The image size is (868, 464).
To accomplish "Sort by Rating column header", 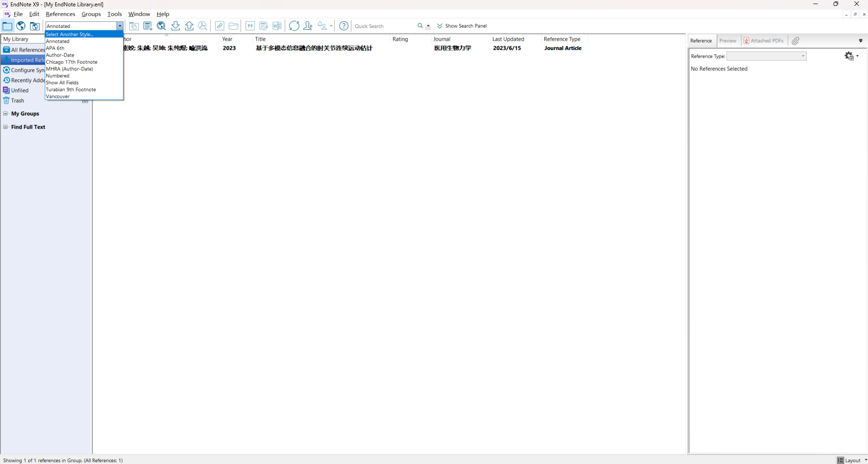I will tap(411, 39).
